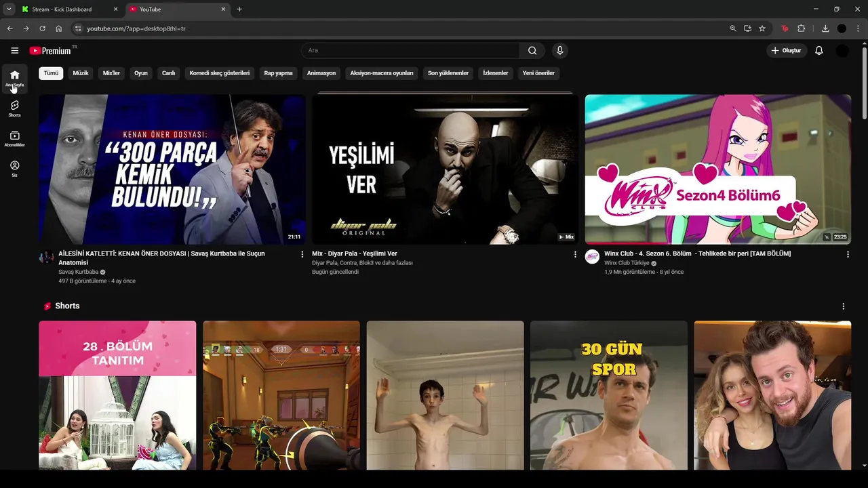Select the Animasyon chip
This screenshot has width=868, height=488.
(x=321, y=73)
